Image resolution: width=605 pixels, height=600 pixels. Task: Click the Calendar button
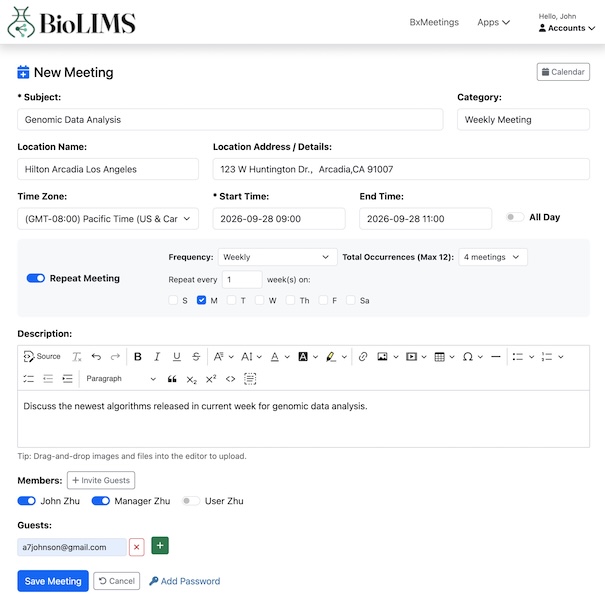(563, 72)
